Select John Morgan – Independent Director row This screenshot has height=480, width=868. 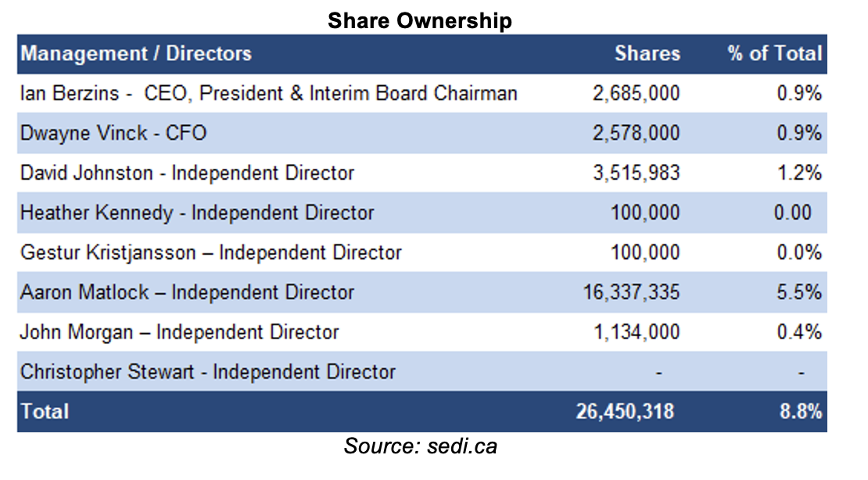(x=421, y=332)
